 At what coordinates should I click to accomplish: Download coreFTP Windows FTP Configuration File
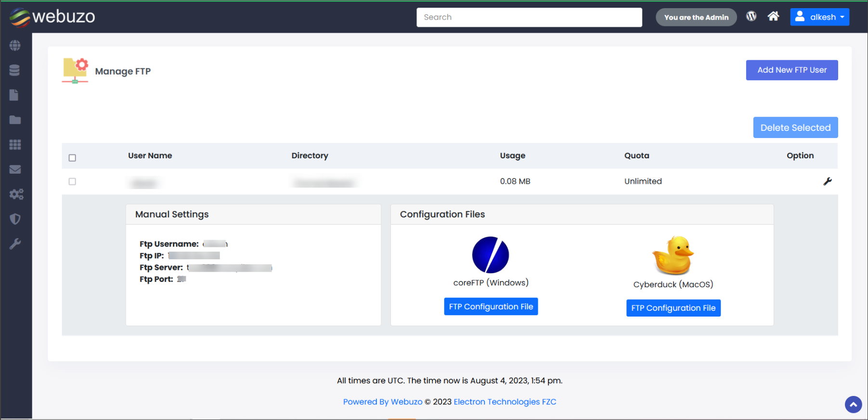491,306
